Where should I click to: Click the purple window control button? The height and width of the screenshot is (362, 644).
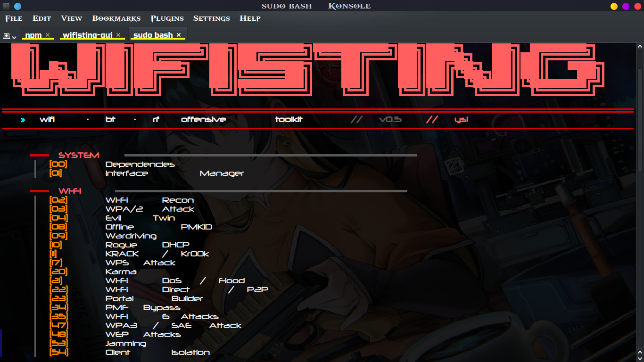pos(626,6)
